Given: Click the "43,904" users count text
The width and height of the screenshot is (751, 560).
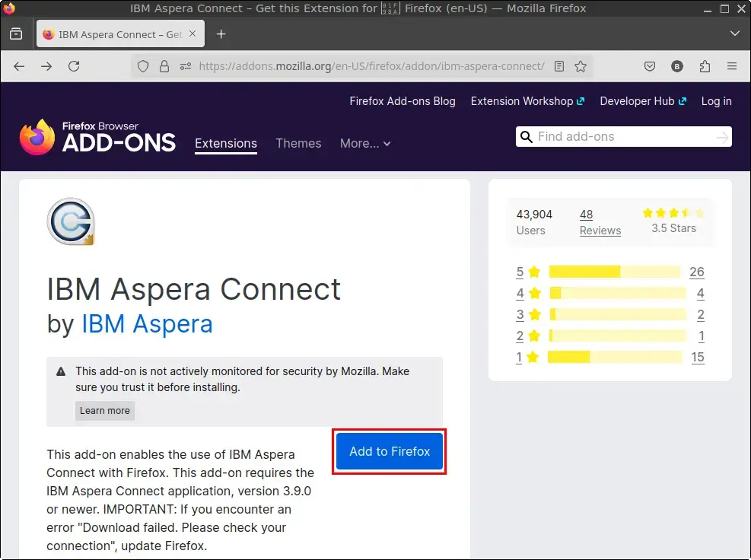Looking at the screenshot, I should 534,214.
